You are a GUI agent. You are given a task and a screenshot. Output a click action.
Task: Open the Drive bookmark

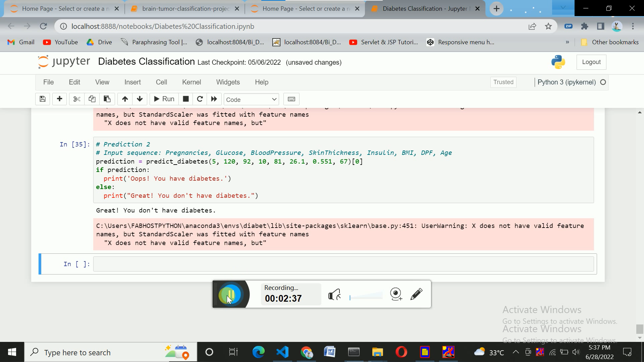coord(99,42)
